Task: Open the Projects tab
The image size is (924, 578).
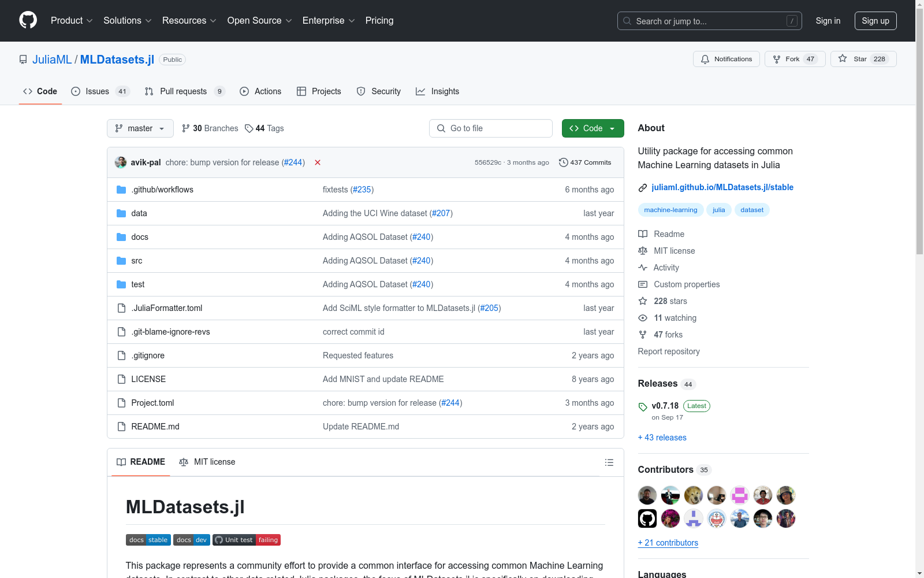Action: 319,91
